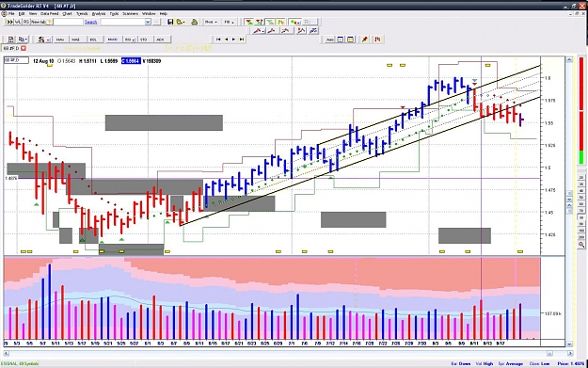The width and height of the screenshot is (588, 368).
Task: Click the RS toolbar button
Action: coord(26,23)
